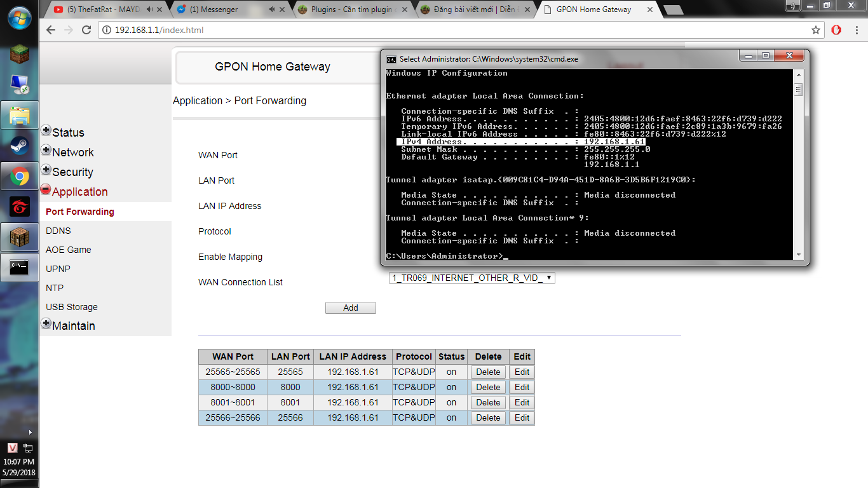Close the Messenger tab
The width and height of the screenshot is (868, 488).
pos(283,10)
